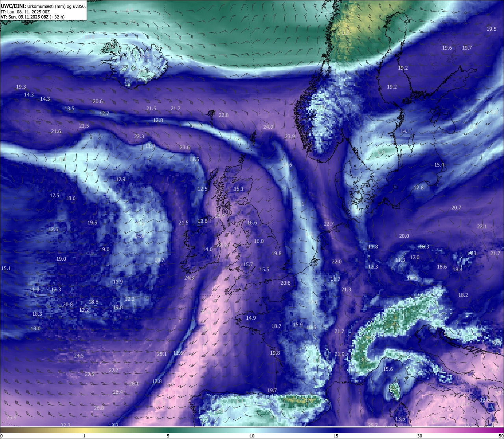Click the 24.3 value on the map

(189, 278)
